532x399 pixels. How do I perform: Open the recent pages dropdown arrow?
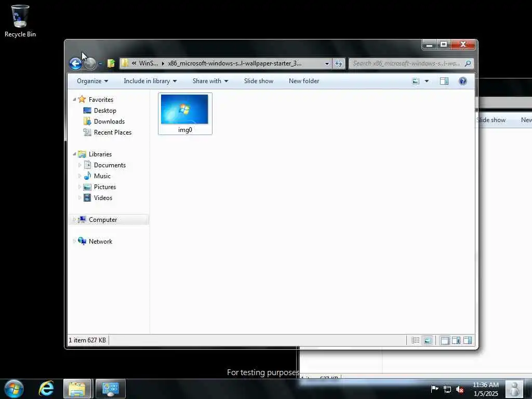point(100,63)
